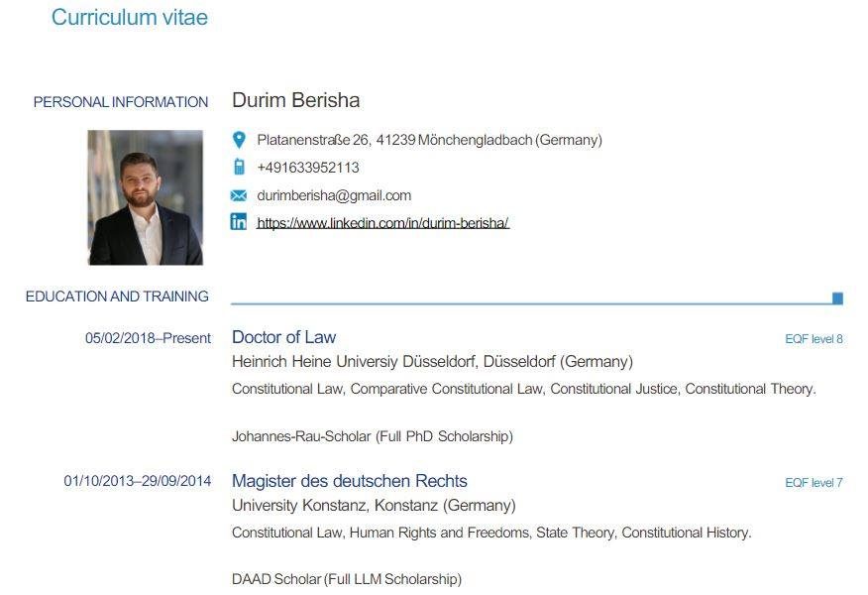The height and width of the screenshot is (595, 868).
Task: Click the durimberisha@gmail.com email address
Action: [334, 195]
